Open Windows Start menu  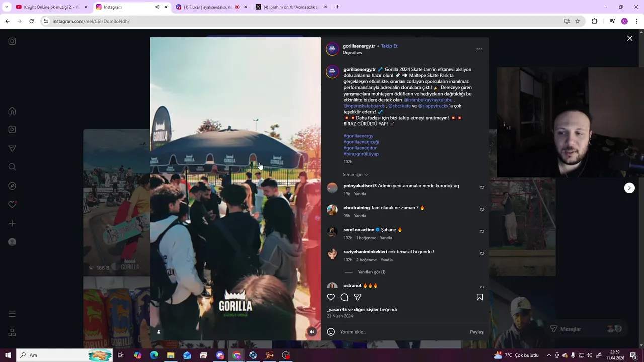click(x=8, y=355)
